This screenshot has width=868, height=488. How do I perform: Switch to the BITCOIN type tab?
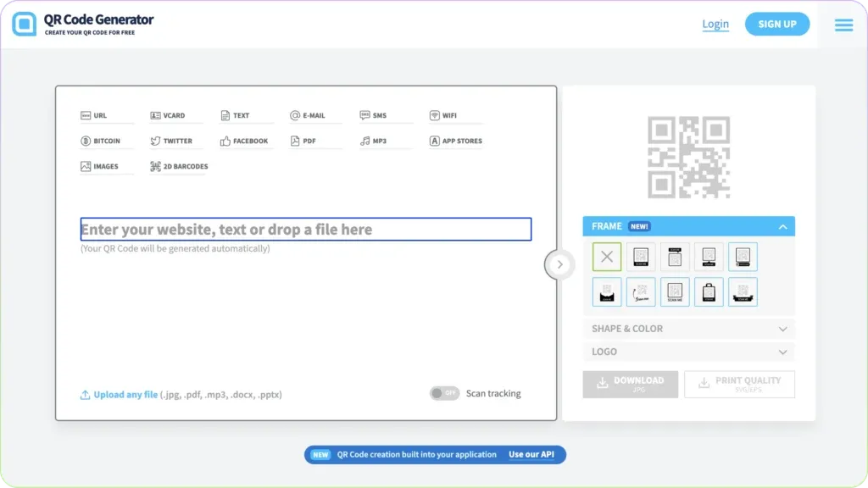pos(100,141)
